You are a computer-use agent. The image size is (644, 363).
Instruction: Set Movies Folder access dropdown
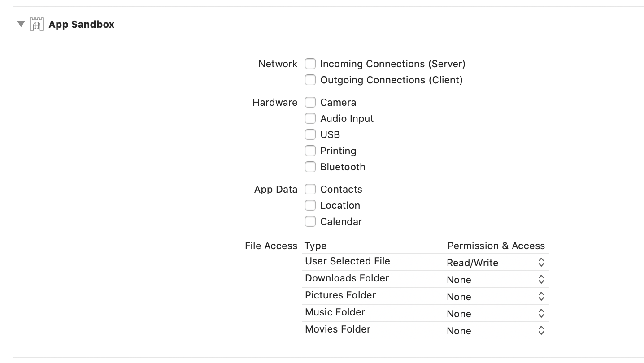[496, 331]
